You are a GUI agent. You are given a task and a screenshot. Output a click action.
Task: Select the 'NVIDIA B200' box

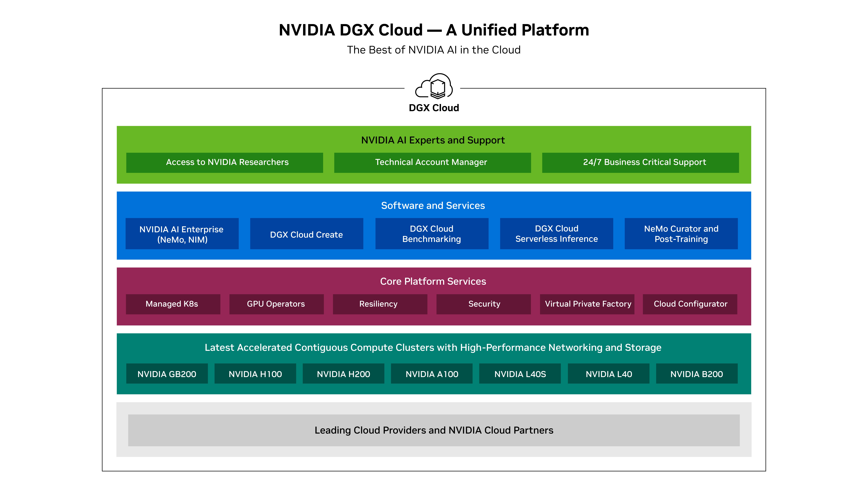697,373
